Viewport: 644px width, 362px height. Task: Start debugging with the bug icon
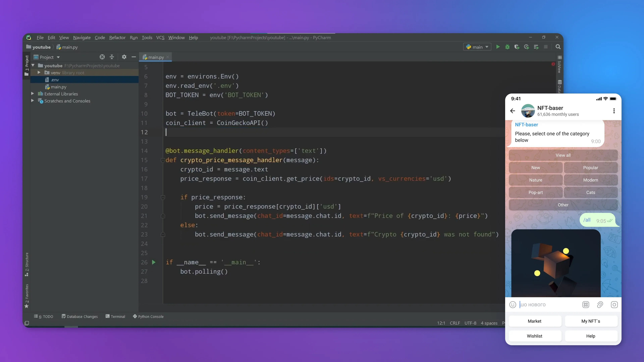pos(507,47)
